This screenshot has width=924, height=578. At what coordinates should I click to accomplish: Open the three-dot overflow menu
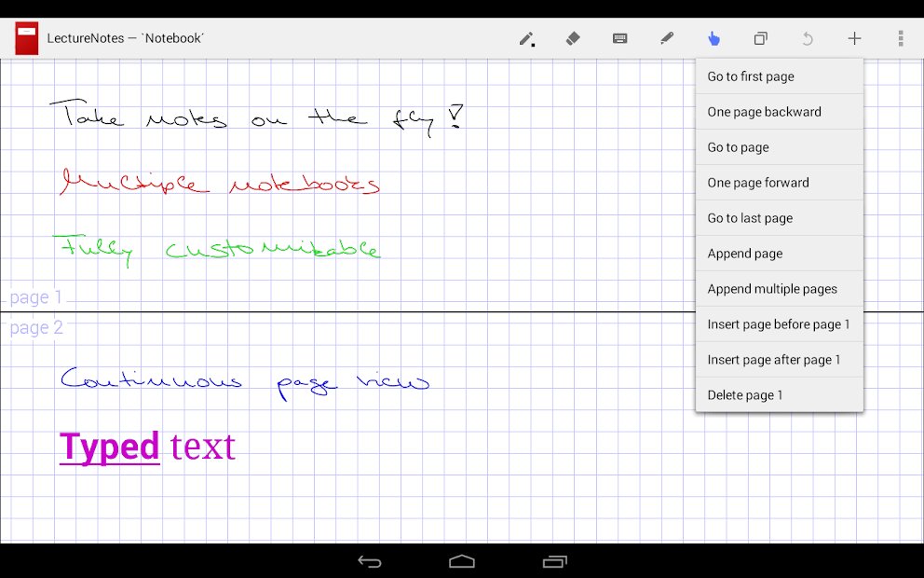899,38
